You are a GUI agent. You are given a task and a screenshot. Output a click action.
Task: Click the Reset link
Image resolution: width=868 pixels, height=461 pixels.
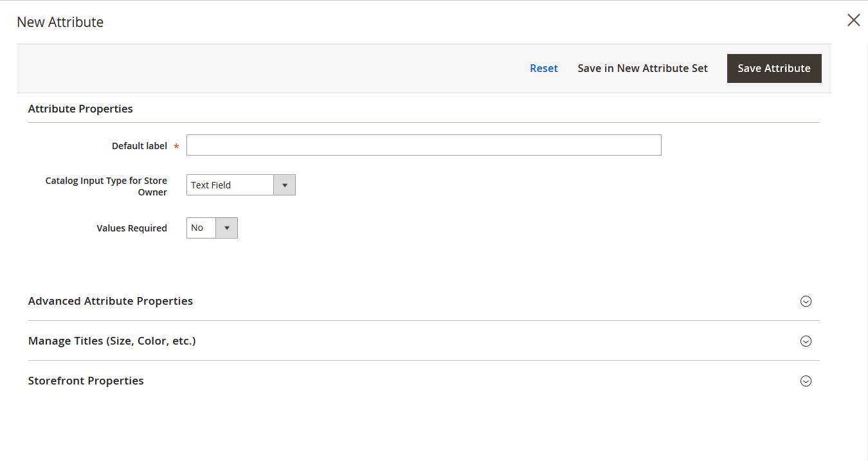(544, 68)
